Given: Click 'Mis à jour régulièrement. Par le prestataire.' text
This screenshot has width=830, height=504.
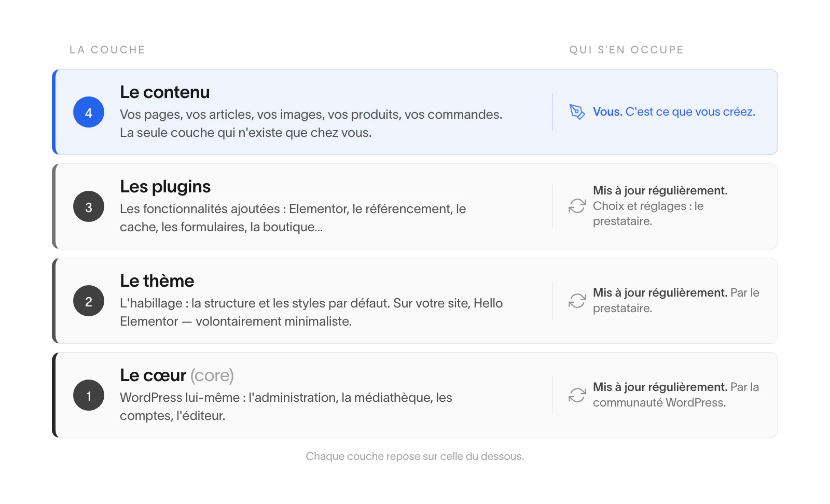Looking at the screenshot, I should (x=676, y=301).
